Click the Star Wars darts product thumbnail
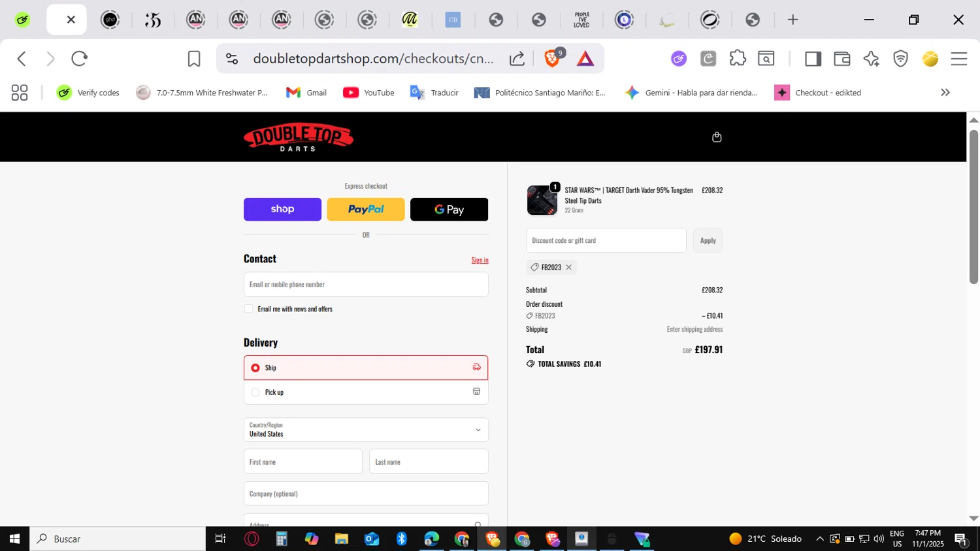The height and width of the screenshot is (551, 980). [542, 200]
